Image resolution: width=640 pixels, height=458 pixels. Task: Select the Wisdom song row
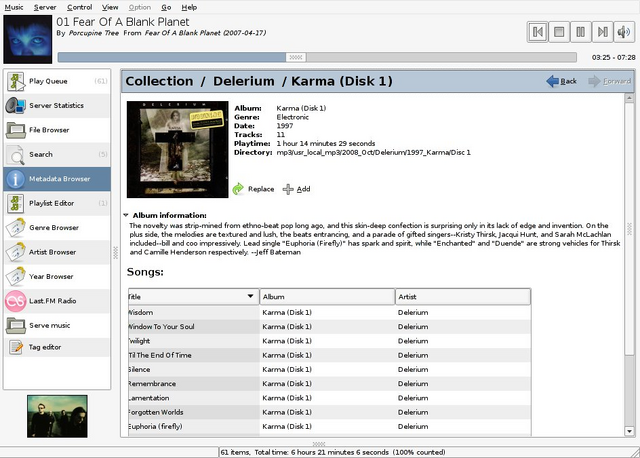329,313
